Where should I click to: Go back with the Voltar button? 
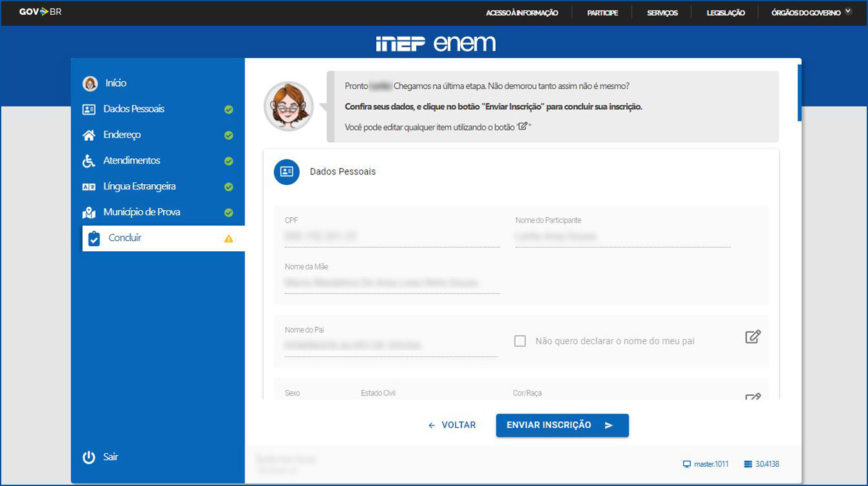pos(452,425)
